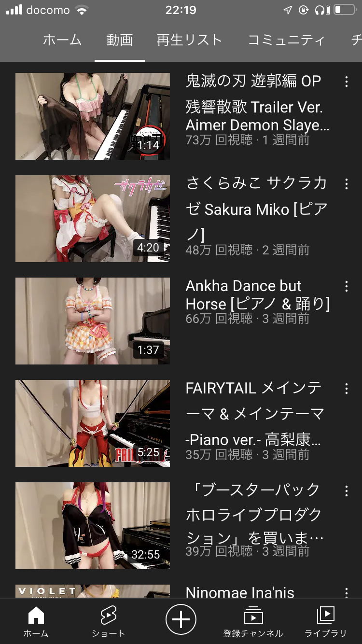Open the 1:14 duration video thumbnail
362x644 pixels.
[93, 116]
